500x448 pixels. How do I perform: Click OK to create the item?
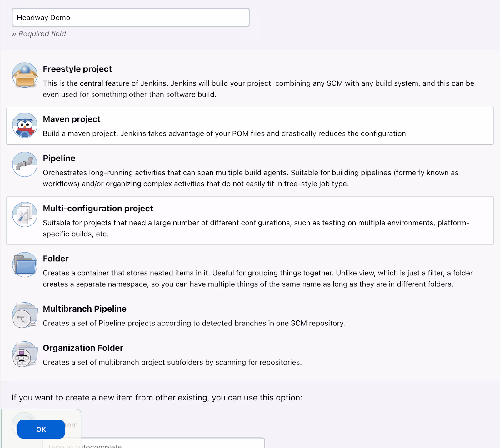click(x=41, y=429)
